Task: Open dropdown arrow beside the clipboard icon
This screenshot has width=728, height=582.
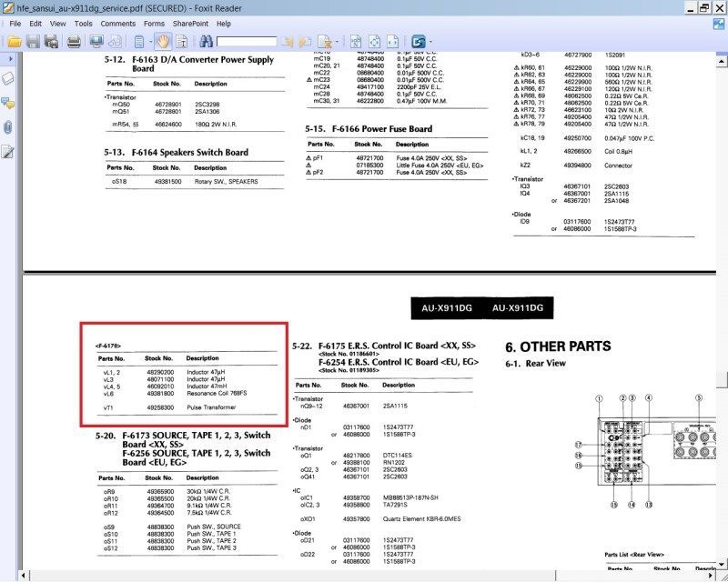Action: (x=151, y=42)
